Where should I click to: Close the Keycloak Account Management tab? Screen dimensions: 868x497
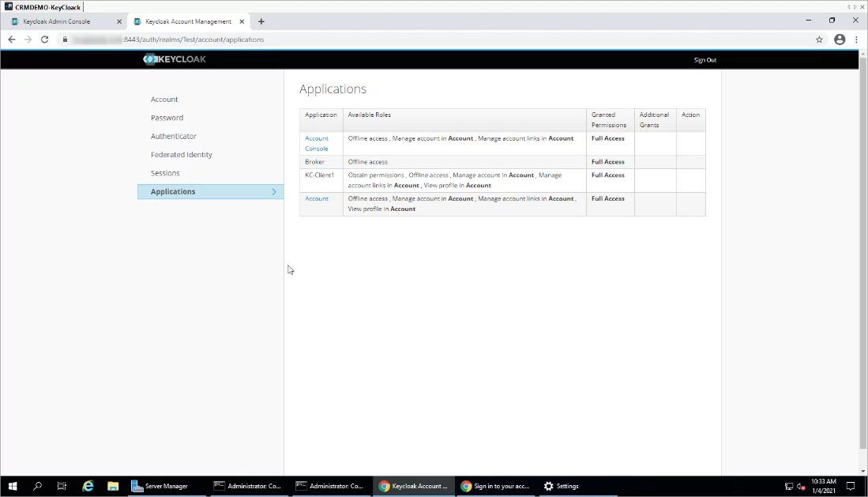pos(242,21)
